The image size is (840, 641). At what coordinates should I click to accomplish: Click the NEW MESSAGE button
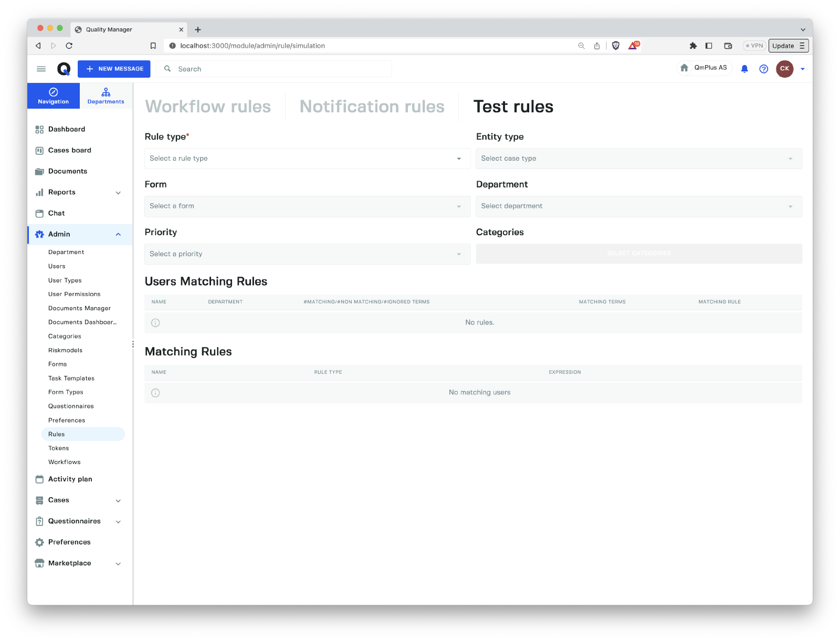click(x=114, y=69)
